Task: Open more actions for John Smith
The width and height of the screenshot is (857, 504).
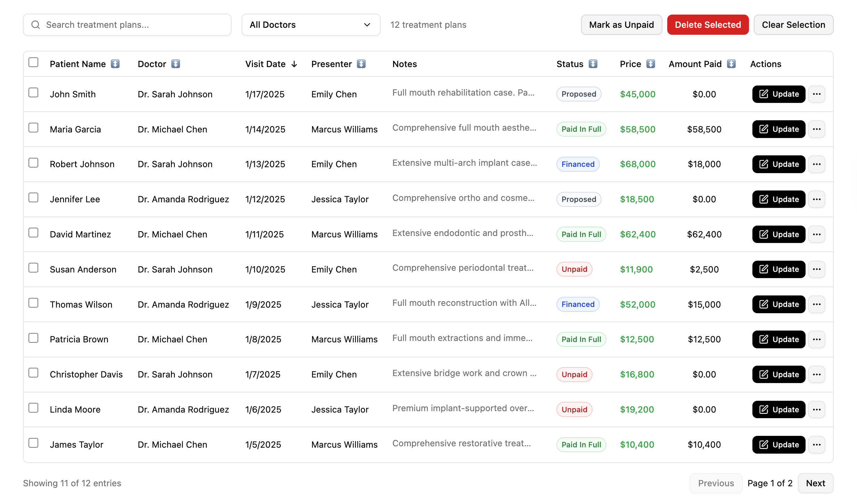Action: (x=816, y=94)
